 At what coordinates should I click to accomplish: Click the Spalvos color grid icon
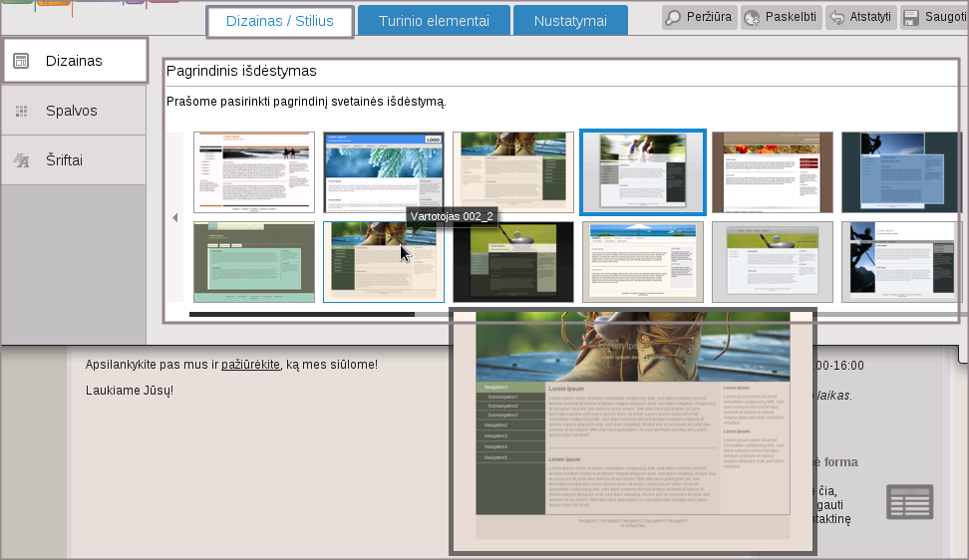(20, 111)
